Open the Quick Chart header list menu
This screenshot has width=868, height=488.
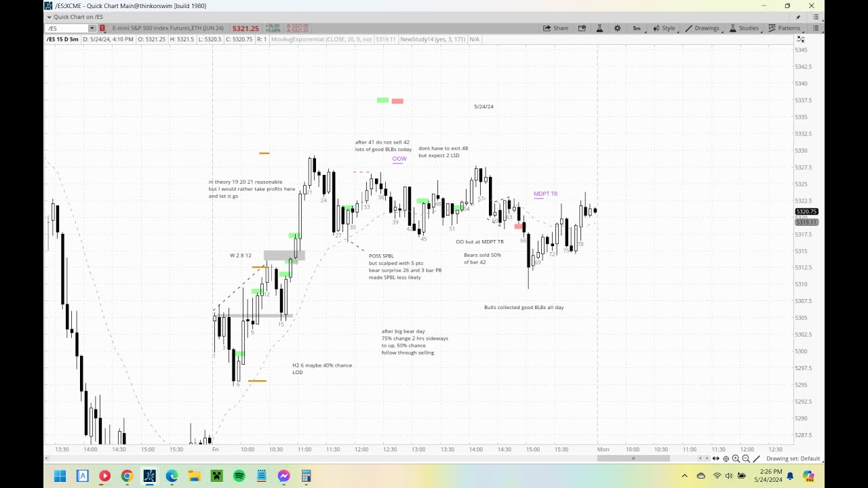814,17
